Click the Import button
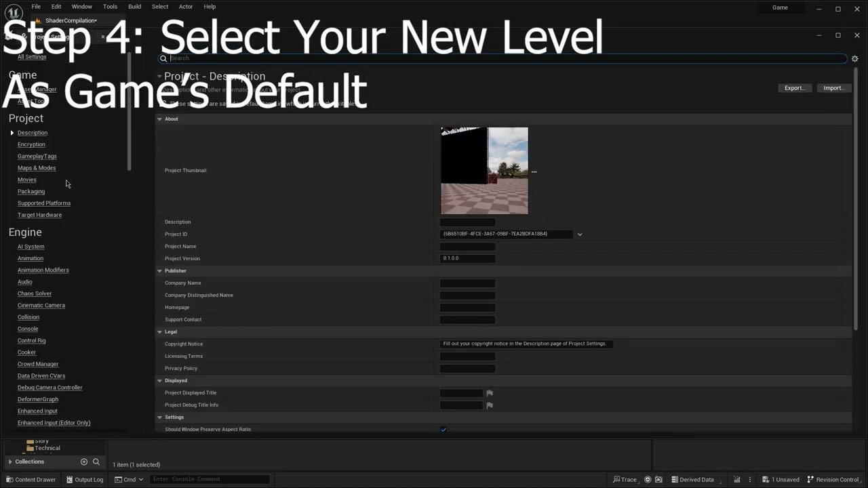868x488 pixels. coord(833,88)
